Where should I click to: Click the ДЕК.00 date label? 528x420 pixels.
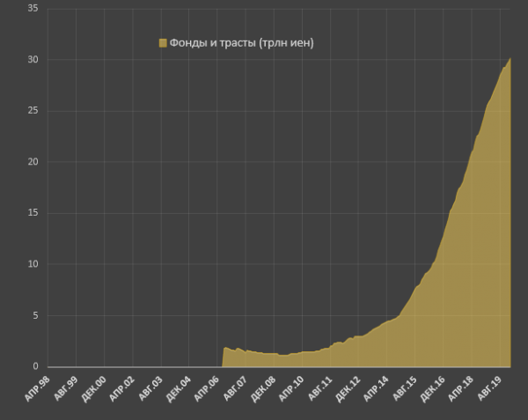[96, 388]
